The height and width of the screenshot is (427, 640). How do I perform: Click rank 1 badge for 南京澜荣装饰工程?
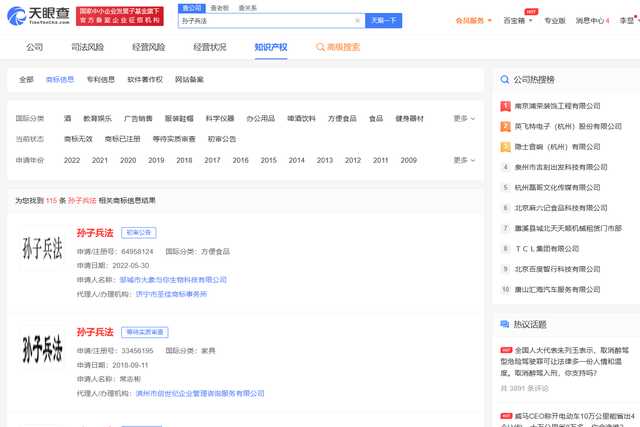[x=505, y=106]
